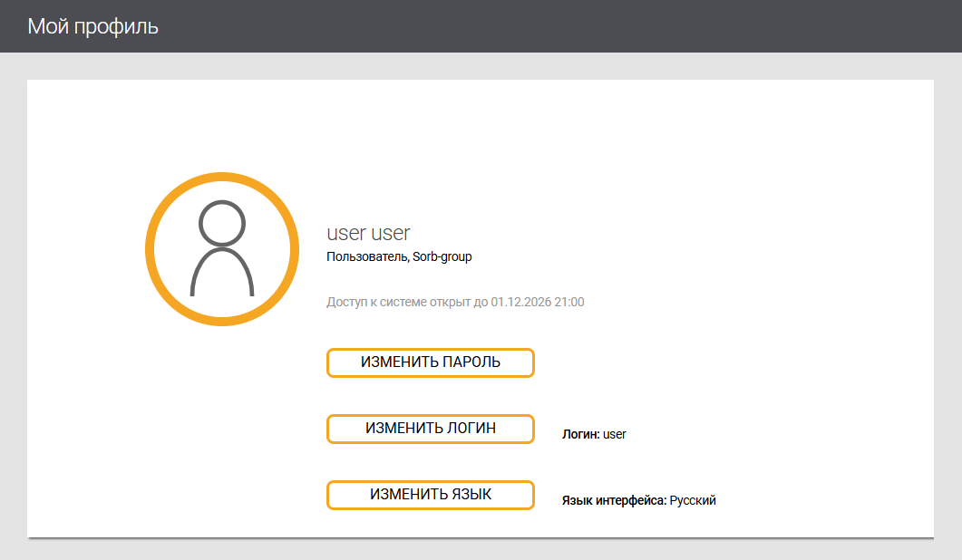Click the comma-separated role and group line
This screenshot has height=560, width=962.
pos(399,256)
